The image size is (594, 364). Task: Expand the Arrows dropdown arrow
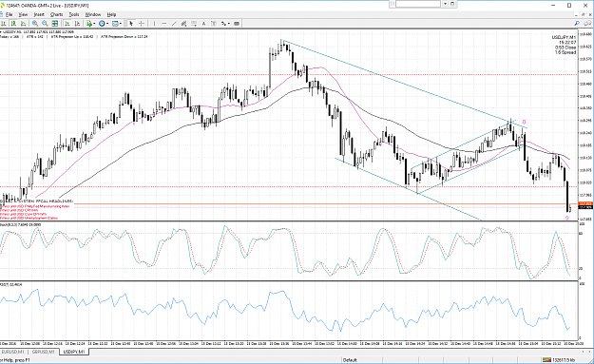pyautogui.click(x=229, y=24)
